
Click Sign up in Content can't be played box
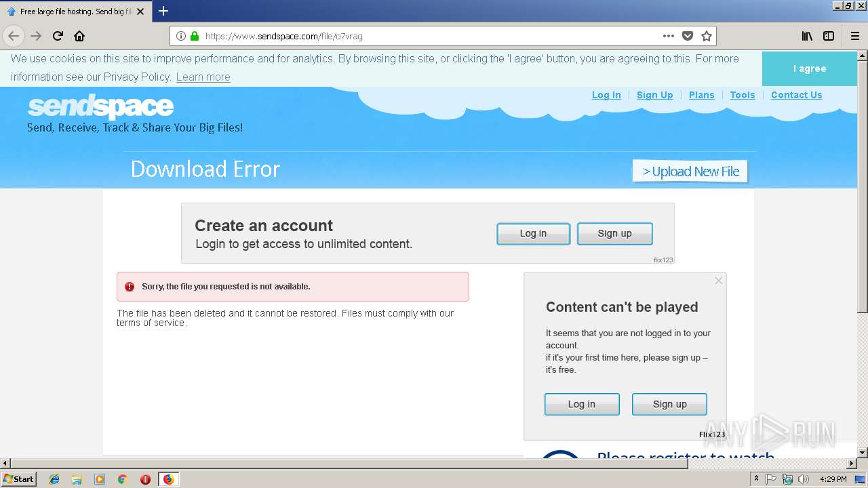tap(669, 404)
